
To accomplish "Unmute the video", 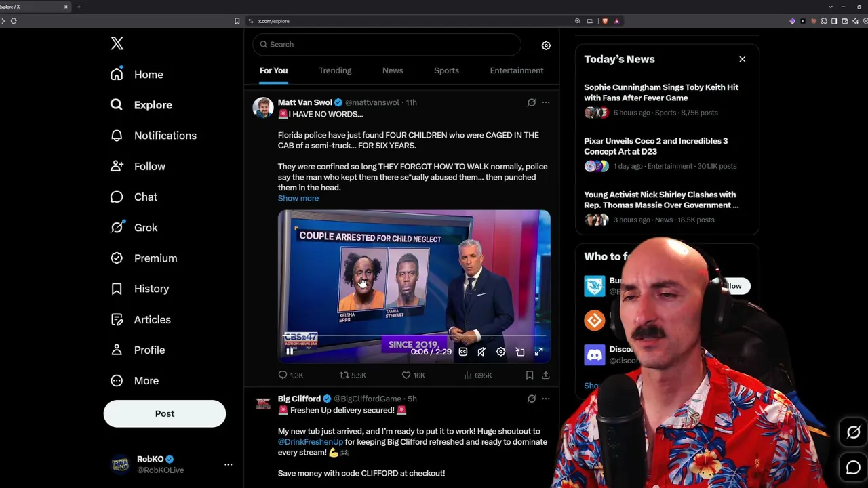I will [x=481, y=352].
